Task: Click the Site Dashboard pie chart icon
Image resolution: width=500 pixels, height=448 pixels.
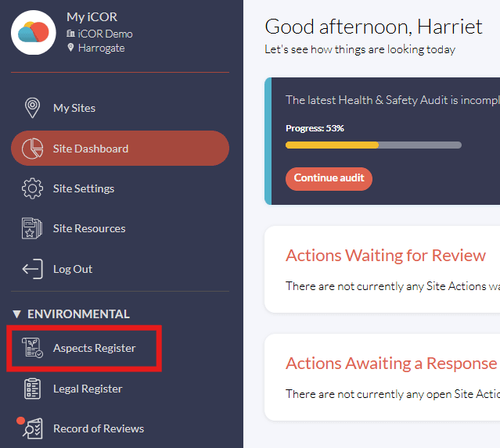Action: click(32, 149)
